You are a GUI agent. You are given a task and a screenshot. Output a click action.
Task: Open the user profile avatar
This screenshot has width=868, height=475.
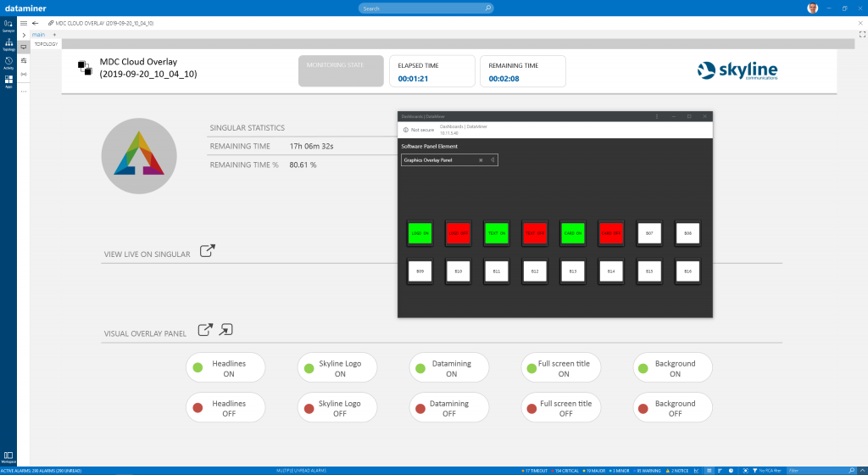[x=813, y=8]
